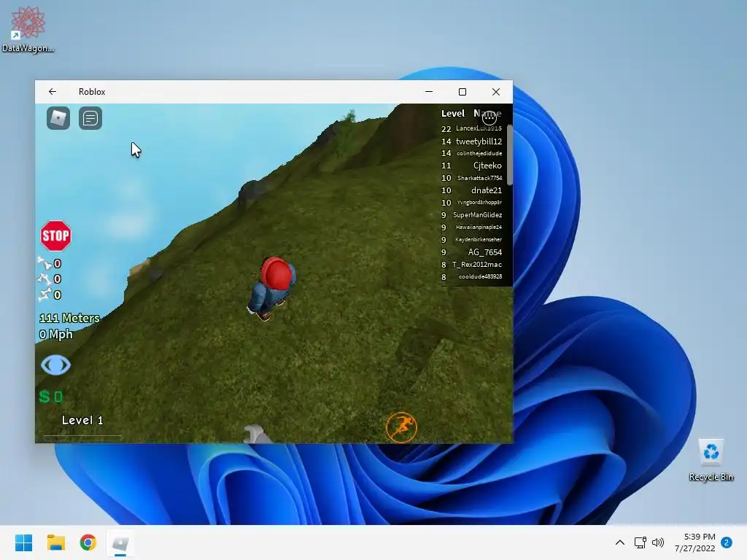Select AG_7654 in the leaderboard
The height and width of the screenshot is (560, 747).
(485, 252)
